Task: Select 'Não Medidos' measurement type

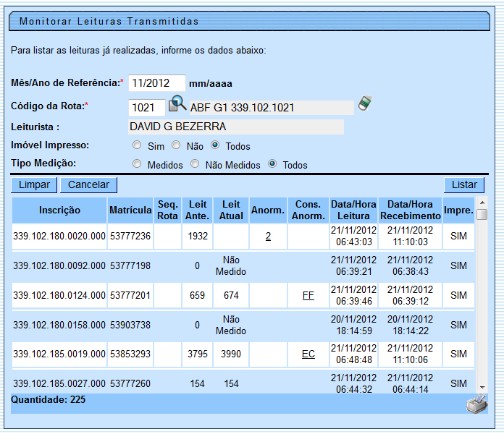Action: (195, 164)
